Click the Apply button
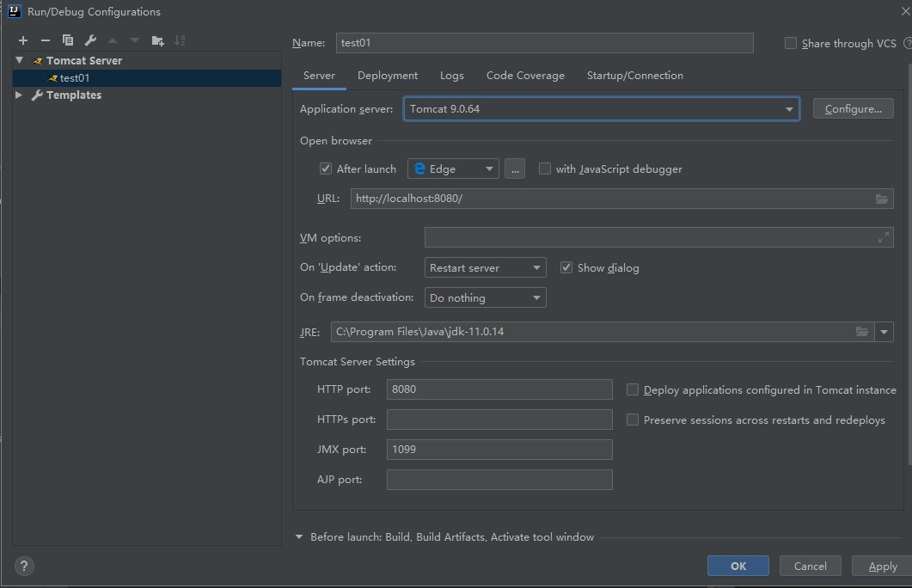 click(x=882, y=566)
